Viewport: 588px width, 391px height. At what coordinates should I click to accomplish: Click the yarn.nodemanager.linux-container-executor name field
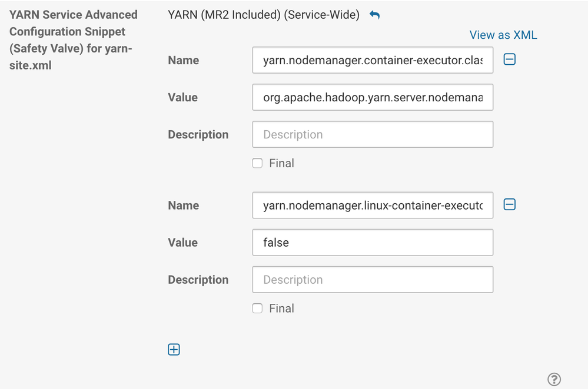click(373, 206)
